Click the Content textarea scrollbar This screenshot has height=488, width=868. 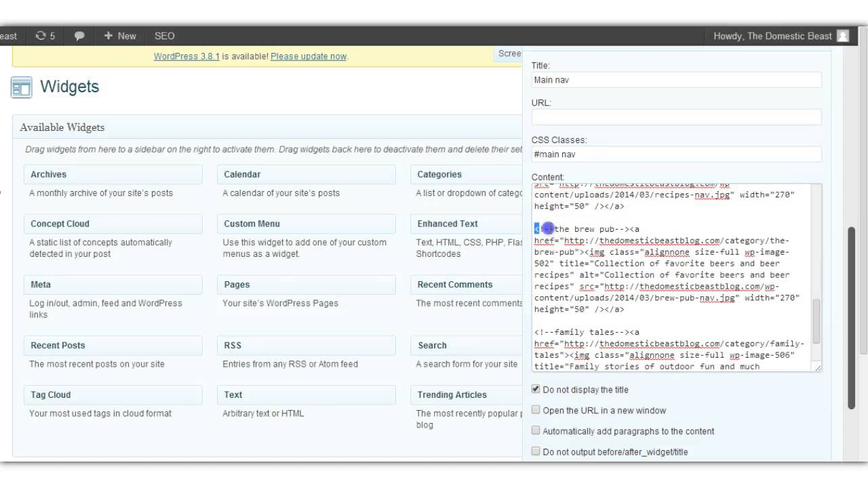pyautogui.click(x=816, y=321)
